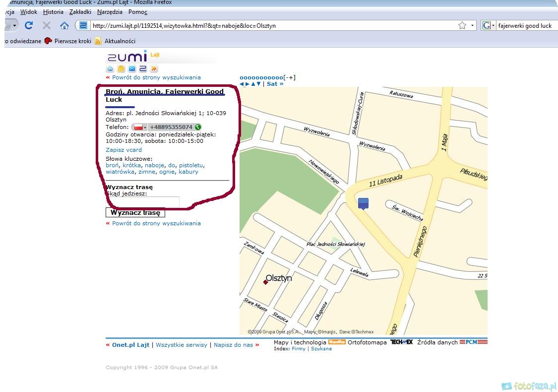Screen dimensions: 558x392
Task: Click 'Napisz do nas' footer link
Action: tap(233, 345)
